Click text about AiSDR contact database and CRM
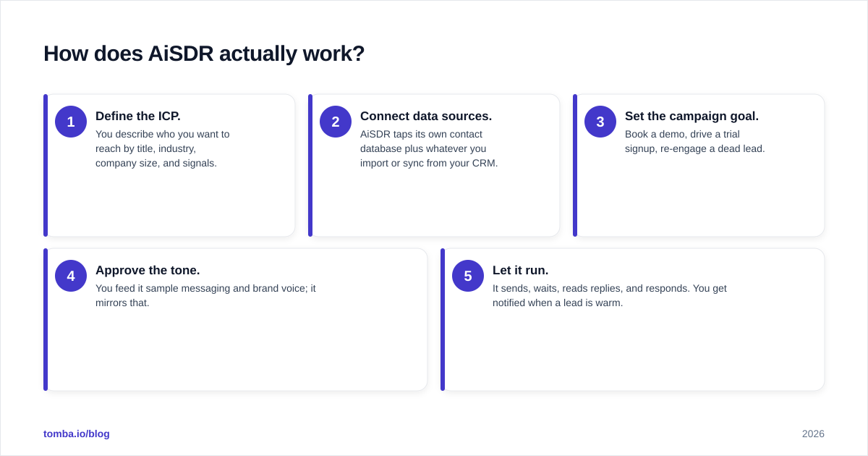 pos(429,148)
